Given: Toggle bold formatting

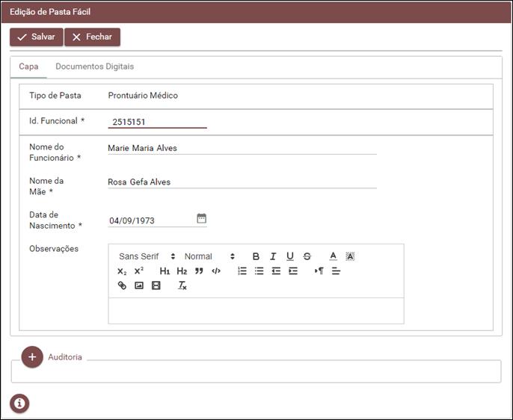Looking at the screenshot, I should [x=256, y=256].
